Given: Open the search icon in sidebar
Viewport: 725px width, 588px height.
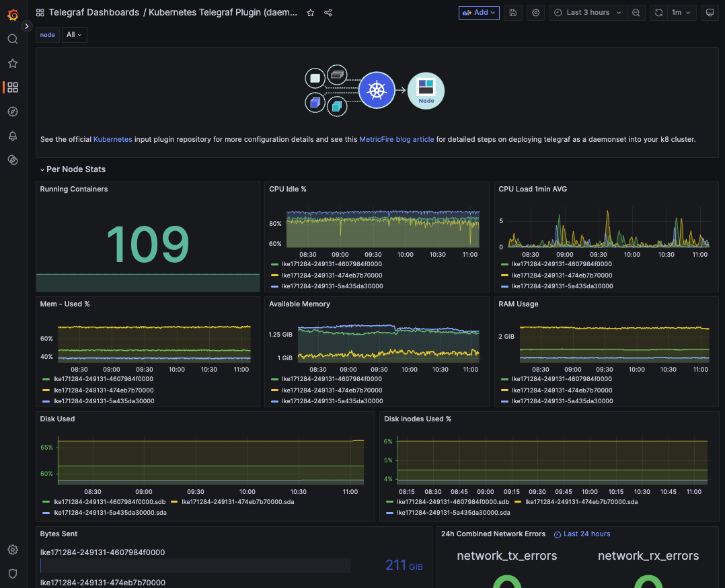Looking at the screenshot, I should point(13,39).
